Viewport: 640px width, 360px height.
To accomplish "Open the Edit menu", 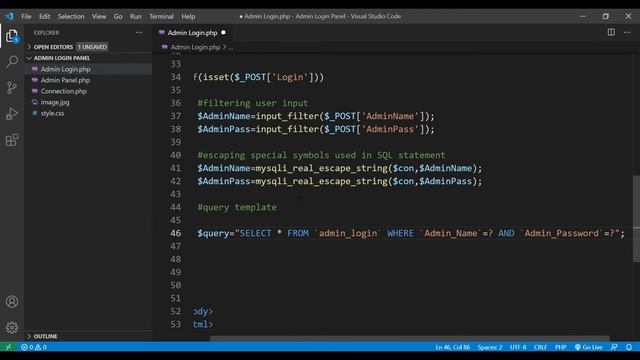I will coord(44,16).
